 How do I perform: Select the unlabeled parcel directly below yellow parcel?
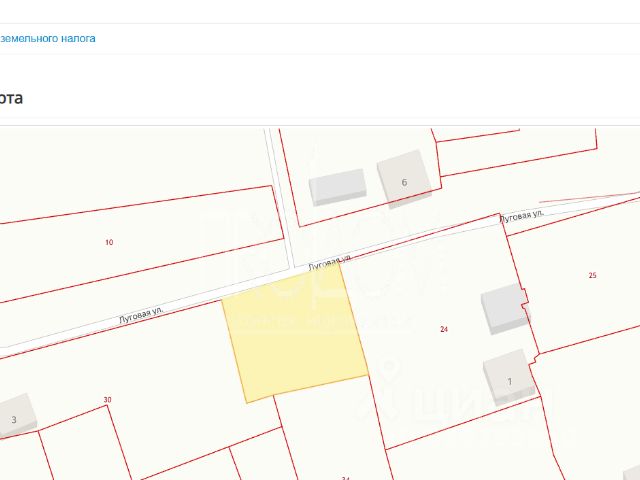tap(331, 429)
